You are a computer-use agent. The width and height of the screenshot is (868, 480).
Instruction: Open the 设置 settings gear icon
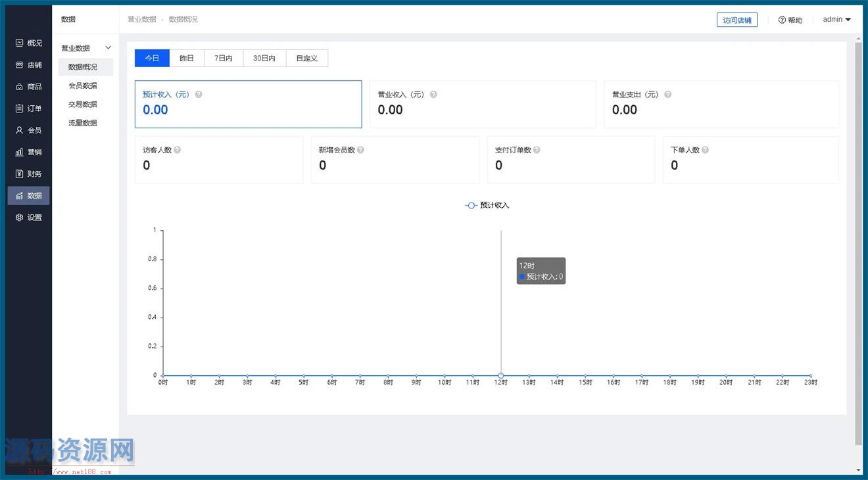click(x=19, y=218)
